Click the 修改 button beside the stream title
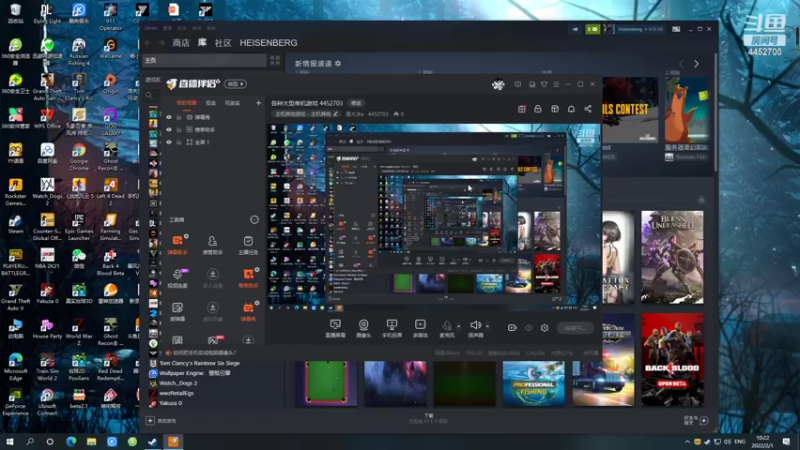 coord(356,103)
